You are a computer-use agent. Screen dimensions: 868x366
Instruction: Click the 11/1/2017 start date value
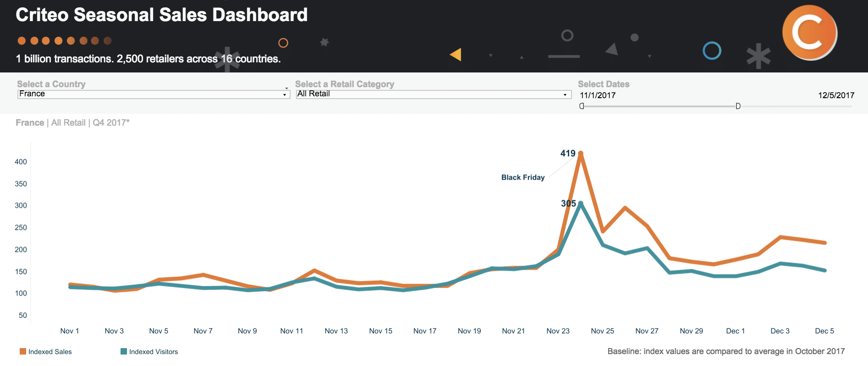(x=598, y=95)
